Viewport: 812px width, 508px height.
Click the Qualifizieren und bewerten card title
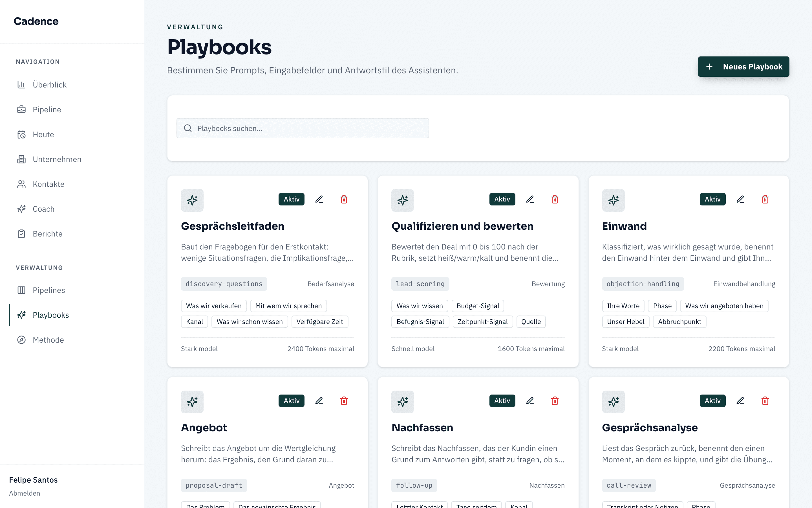[x=462, y=226]
